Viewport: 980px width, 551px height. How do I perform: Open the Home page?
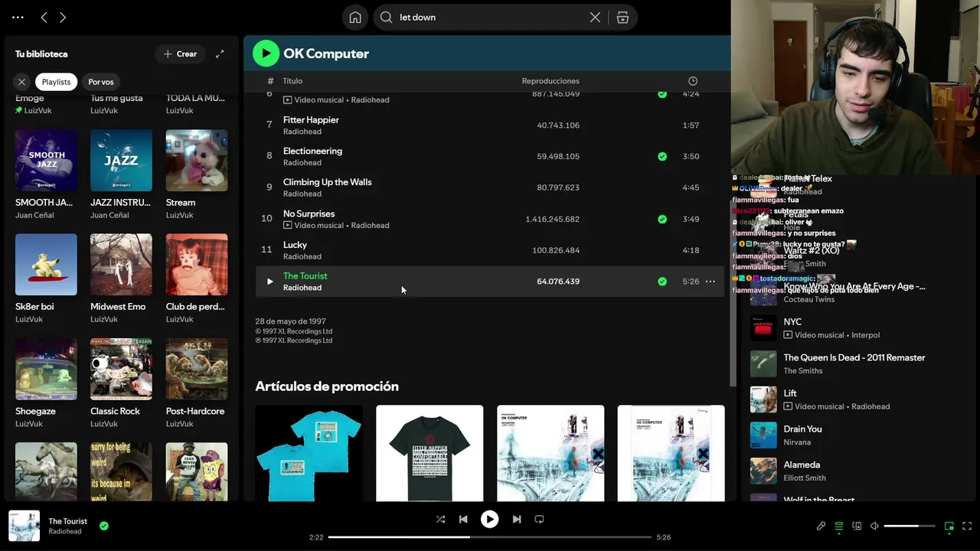pyautogui.click(x=355, y=17)
